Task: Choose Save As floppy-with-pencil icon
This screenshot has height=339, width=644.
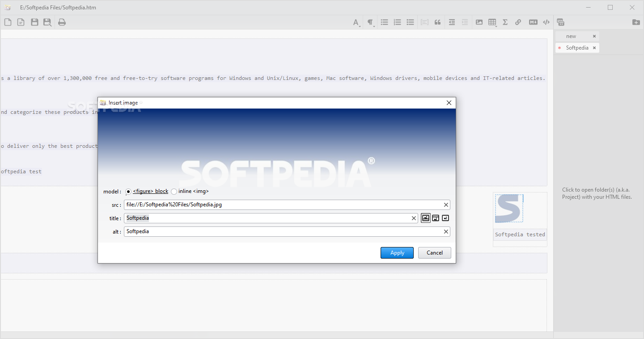Action: 47,22
